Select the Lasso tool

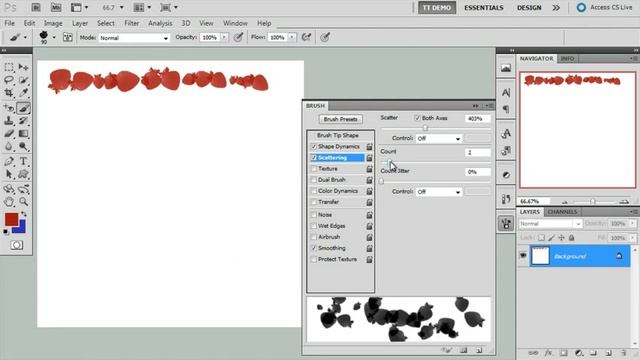(x=9, y=80)
